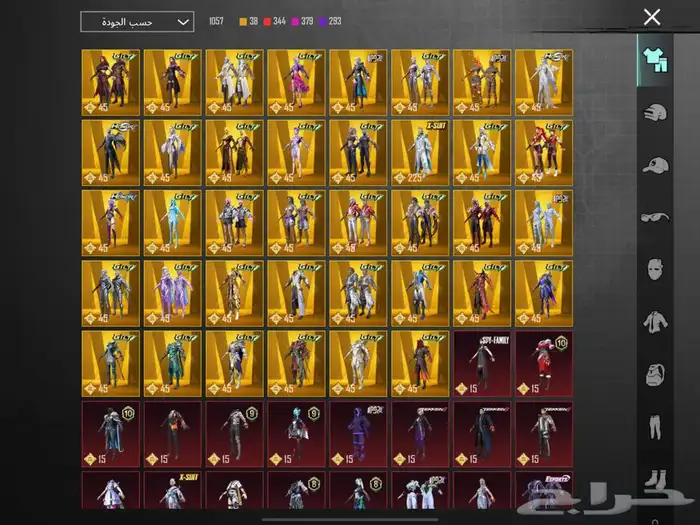700x525 pixels.
Task: Open the حسب الجودة sort dropdown
Action: (x=137, y=22)
